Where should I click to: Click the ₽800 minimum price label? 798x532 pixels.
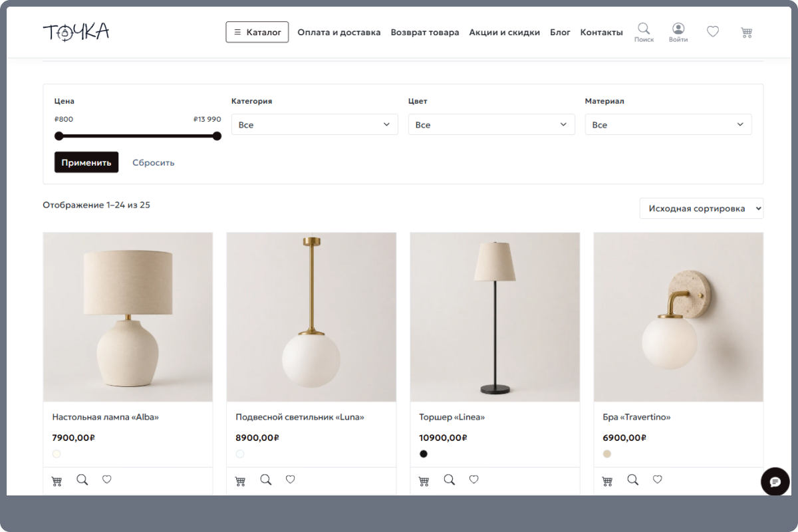[x=64, y=119]
